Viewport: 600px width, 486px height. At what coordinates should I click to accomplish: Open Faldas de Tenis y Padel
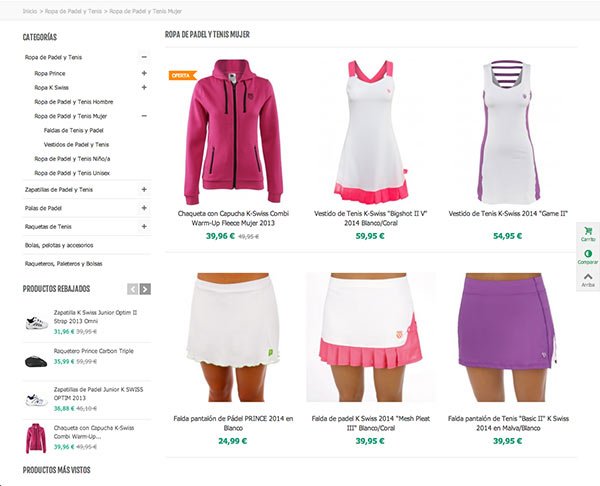(73, 130)
